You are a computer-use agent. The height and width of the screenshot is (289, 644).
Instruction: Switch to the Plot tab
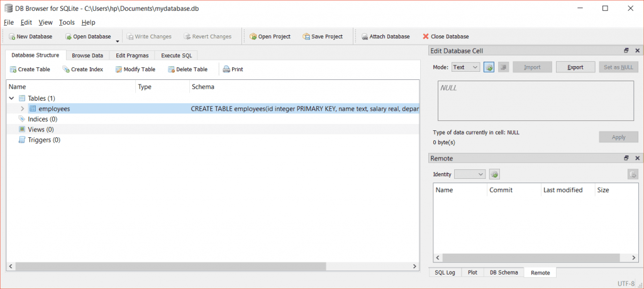pos(473,273)
